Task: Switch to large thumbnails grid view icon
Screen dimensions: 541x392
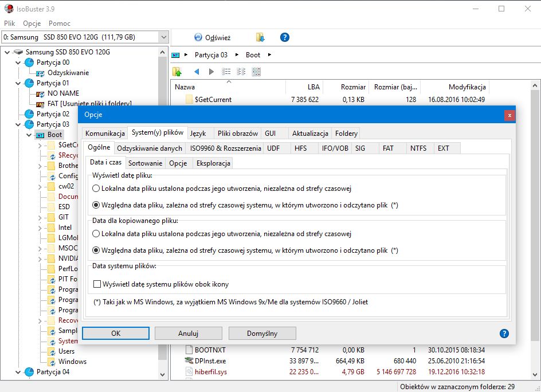Action: [x=256, y=72]
